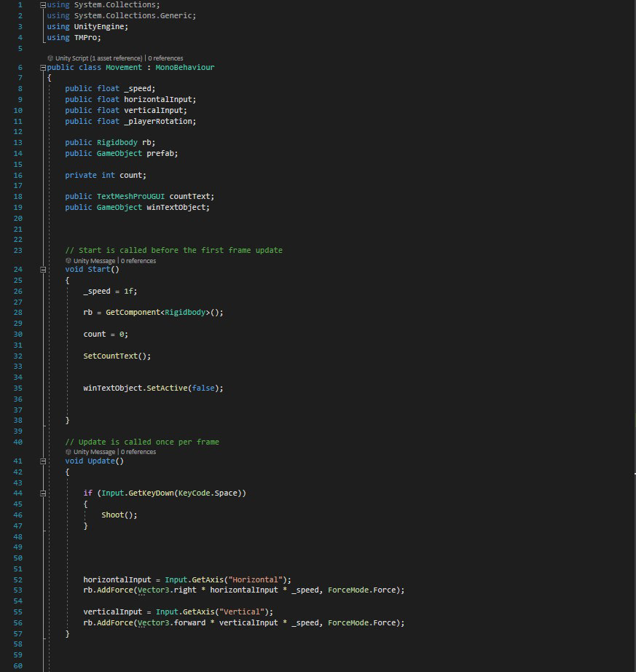Click line number 52 in the gutter
Viewport: 636px width, 672px height.
pos(17,580)
